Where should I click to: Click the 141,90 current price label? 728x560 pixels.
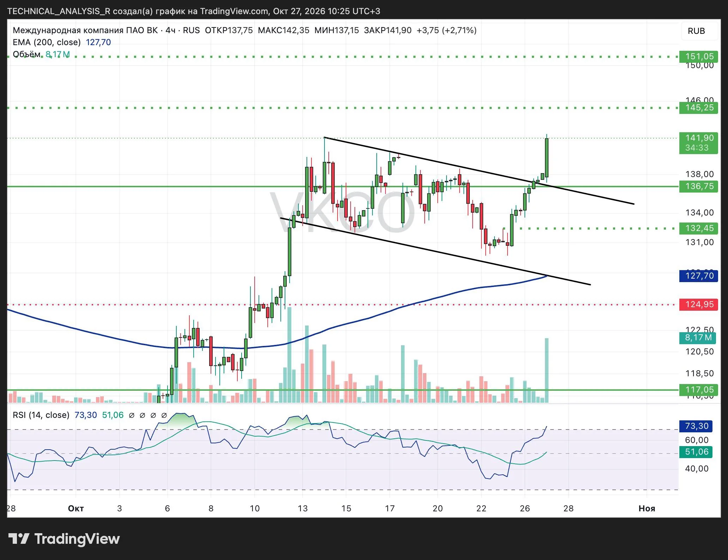tap(699, 143)
